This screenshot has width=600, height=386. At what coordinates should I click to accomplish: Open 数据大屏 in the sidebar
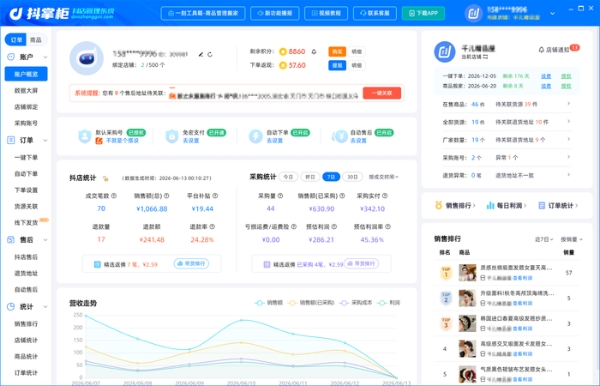[x=26, y=90]
